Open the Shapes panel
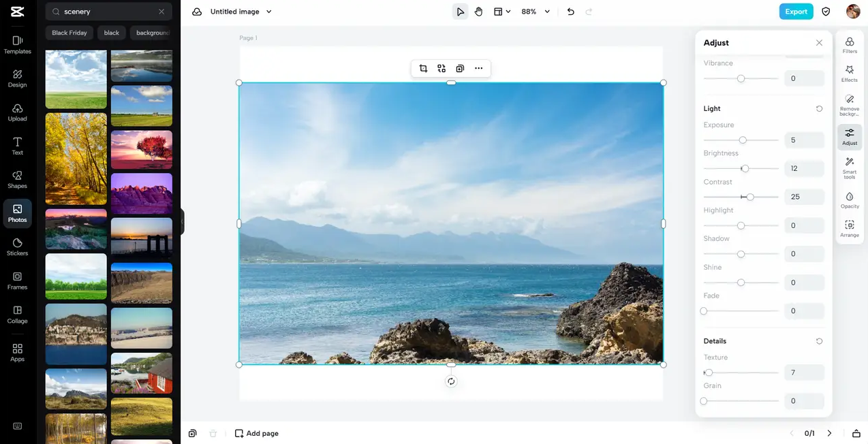Screen dimensions: 868x444 (x=18, y=180)
